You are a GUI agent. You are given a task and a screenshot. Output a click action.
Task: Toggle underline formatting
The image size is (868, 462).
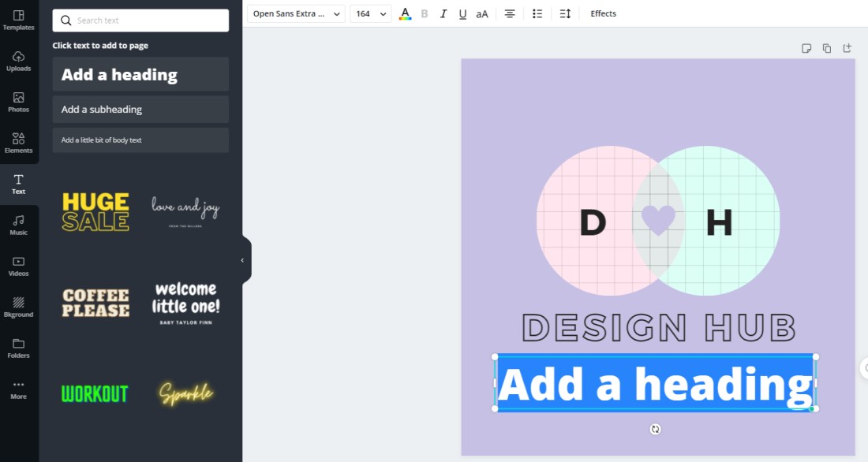tap(462, 14)
